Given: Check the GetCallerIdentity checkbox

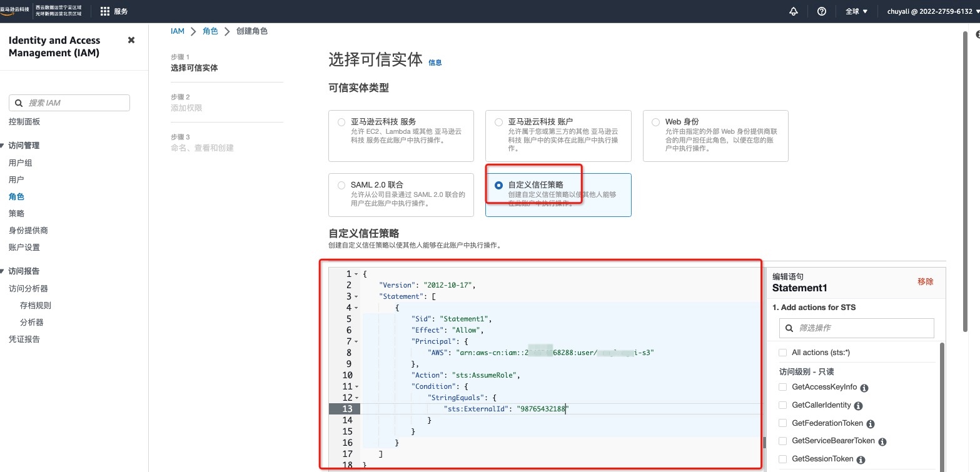Looking at the screenshot, I should (x=782, y=405).
